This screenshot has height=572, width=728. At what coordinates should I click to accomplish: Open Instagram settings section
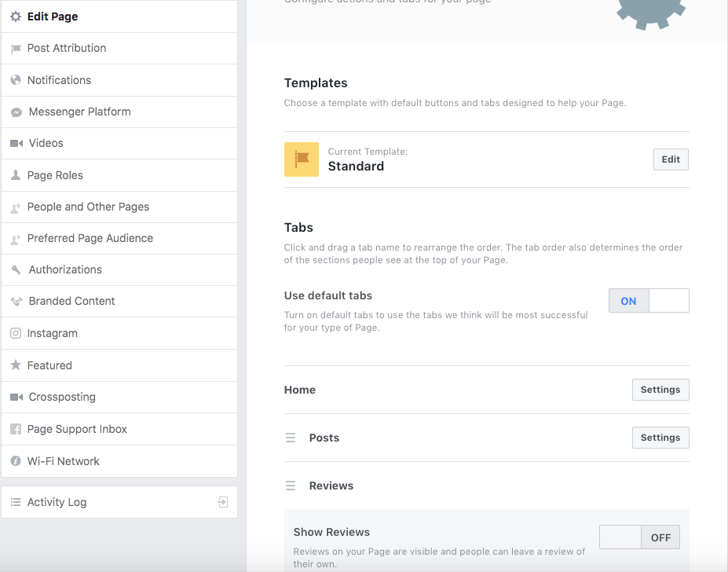(x=119, y=333)
